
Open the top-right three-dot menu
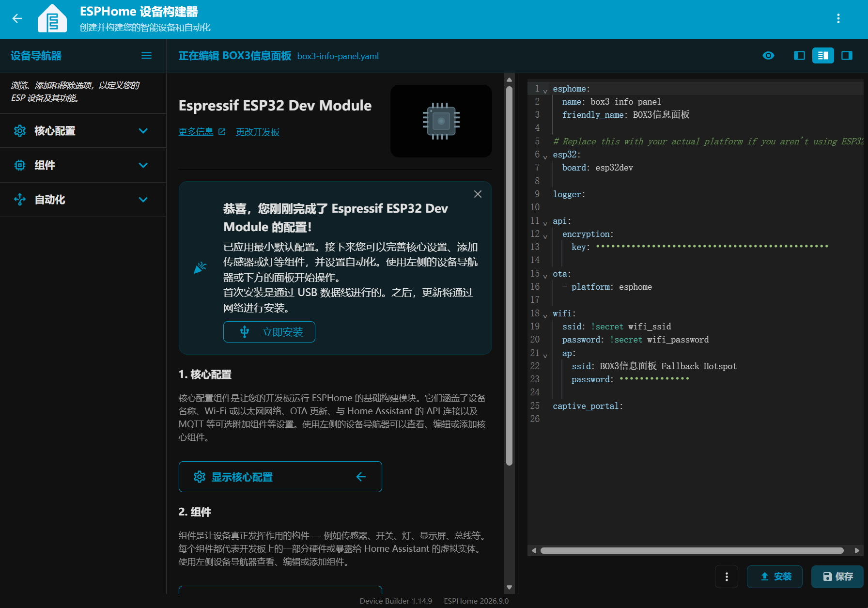tap(838, 19)
